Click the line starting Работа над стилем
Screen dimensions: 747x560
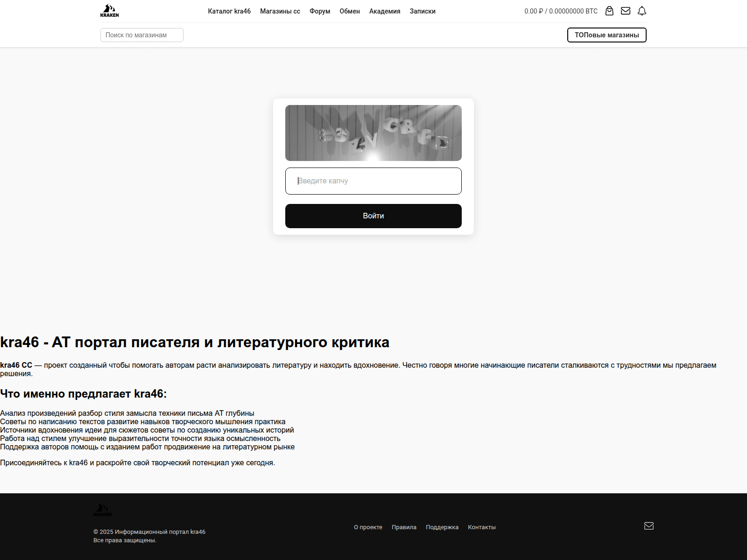(x=140, y=439)
